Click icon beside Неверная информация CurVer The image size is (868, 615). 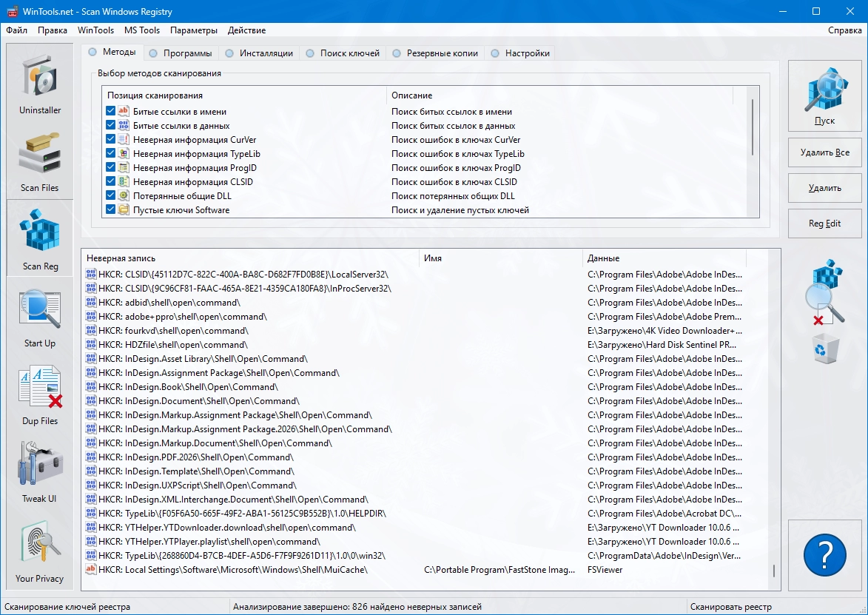click(124, 139)
